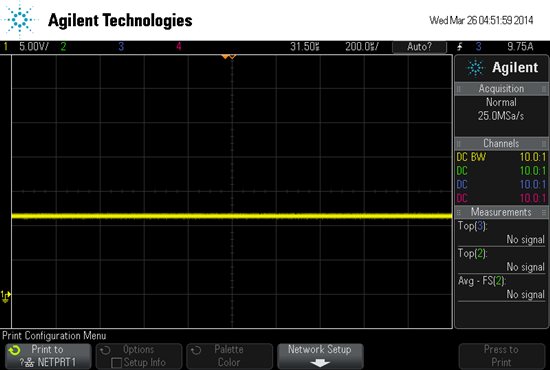Open the Acquisition panel header
Screen dimensions: 550x370
[x=501, y=89]
